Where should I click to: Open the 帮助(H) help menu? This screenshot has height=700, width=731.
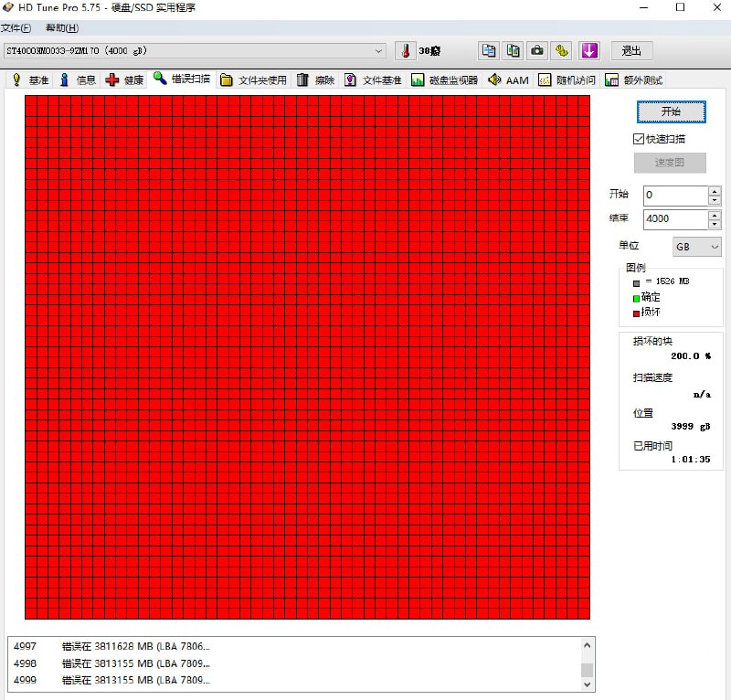[61, 28]
